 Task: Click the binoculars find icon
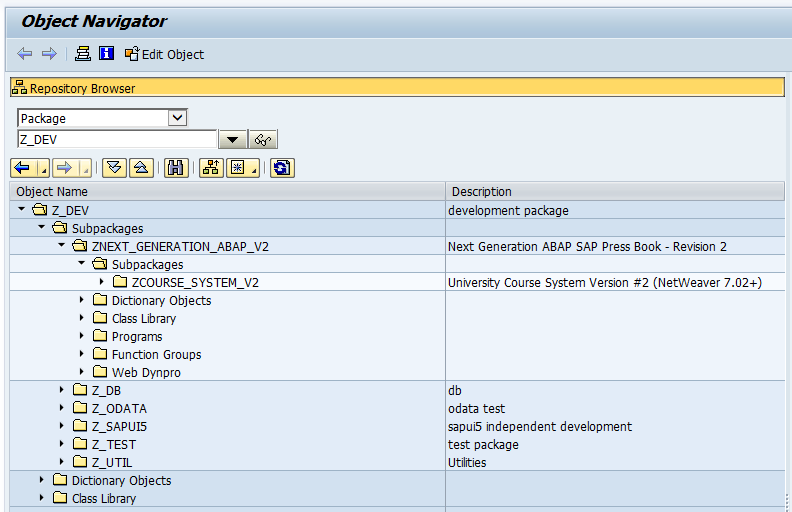click(x=176, y=168)
